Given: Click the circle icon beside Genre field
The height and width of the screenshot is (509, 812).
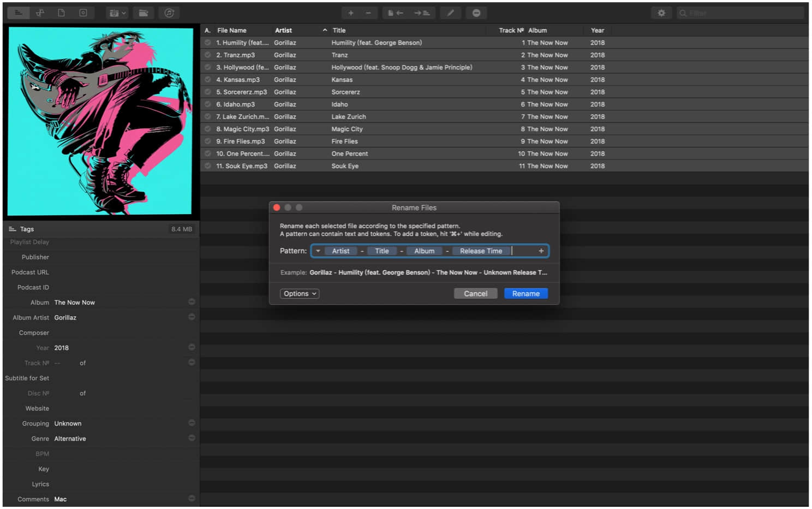Looking at the screenshot, I should point(192,438).
